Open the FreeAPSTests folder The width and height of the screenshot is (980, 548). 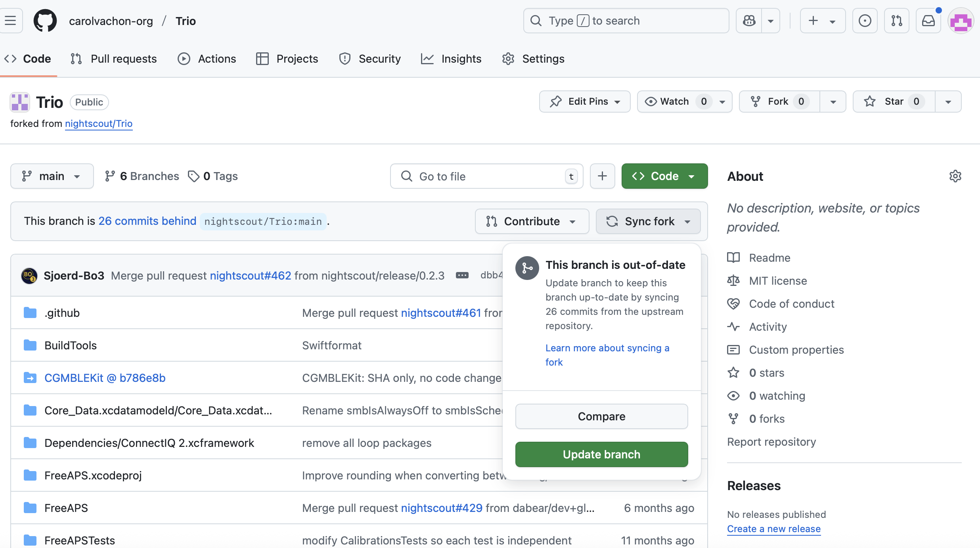point(80,540)
